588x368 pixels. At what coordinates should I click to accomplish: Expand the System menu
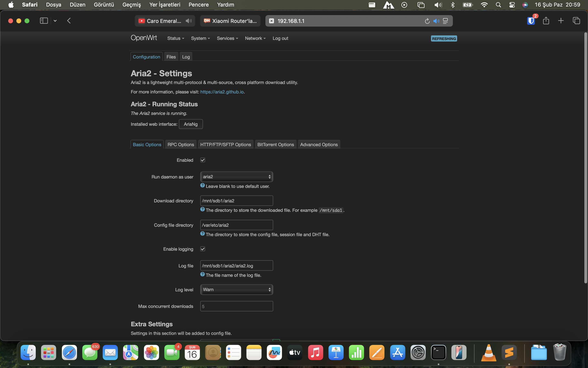coord(200,38)
